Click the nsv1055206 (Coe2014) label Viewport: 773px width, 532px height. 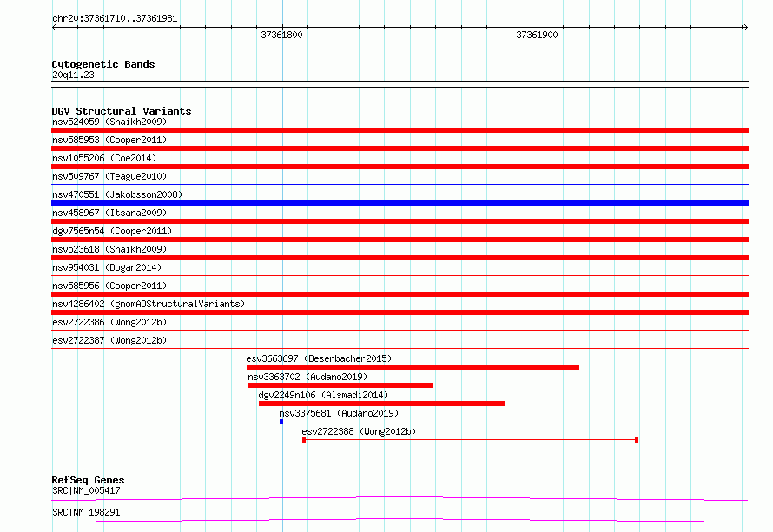(x=104, y=158)
